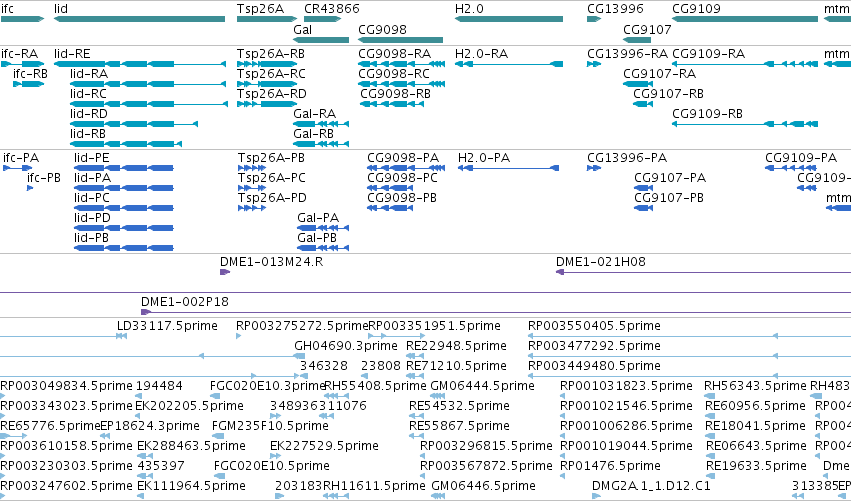Click the CG9109 gene bar
Image resolution: width=851 pixels, height=501 pixels.
coord(745,19)
